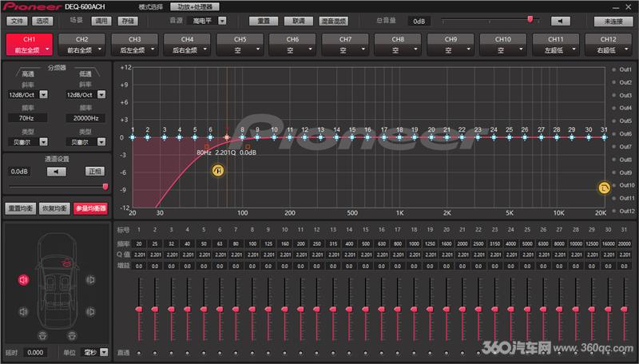Switch to the CH8 channel tab
The image size is (639, 364).
pyautogui.click(x=398, y=45)
